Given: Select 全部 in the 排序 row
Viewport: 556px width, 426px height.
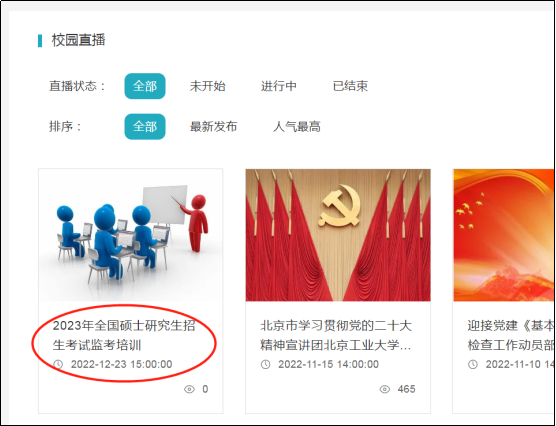Looking at the screenshot, I should 145,126.
